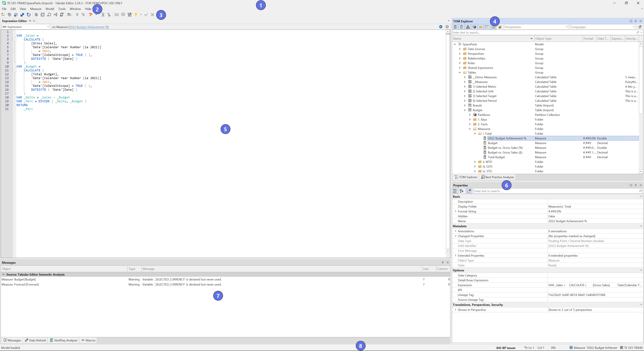Switch to the Best Practice Analyzer tab
Image resolution: width=644 pixels, height=351 pixels.
[497, 177]
